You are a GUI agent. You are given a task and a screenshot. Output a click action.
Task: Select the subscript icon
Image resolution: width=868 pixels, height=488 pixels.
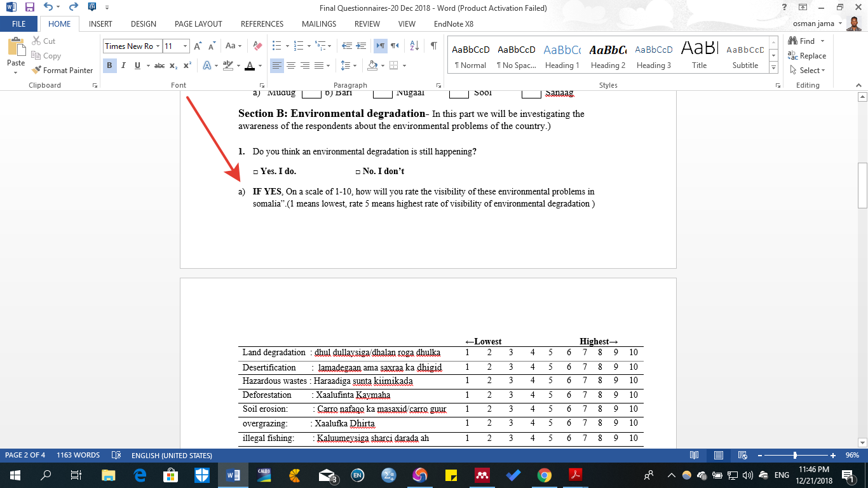click(x=173, y=65)
